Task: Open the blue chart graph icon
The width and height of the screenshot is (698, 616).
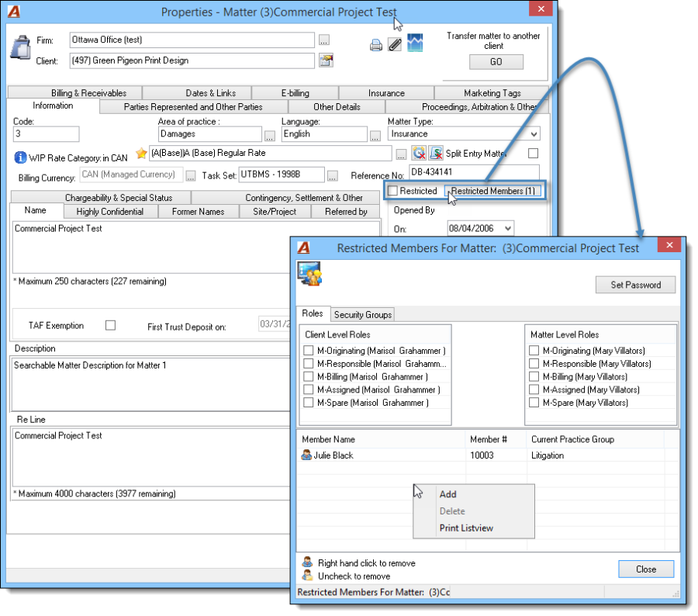Action: pos(415,43)
